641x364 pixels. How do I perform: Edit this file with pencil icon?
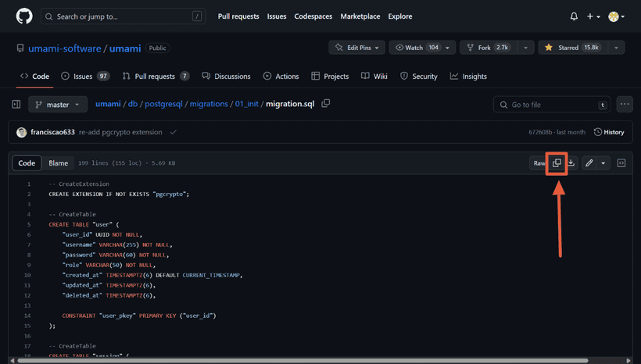click(x=589, y=163)
